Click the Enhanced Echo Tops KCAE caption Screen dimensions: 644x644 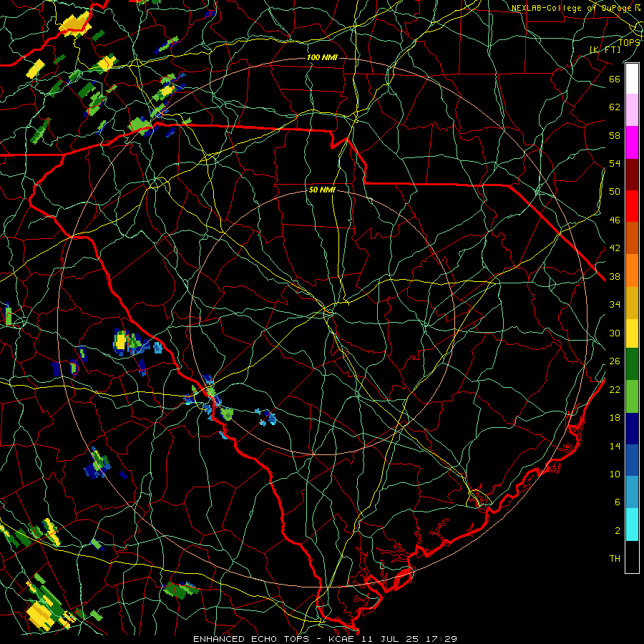325,639
